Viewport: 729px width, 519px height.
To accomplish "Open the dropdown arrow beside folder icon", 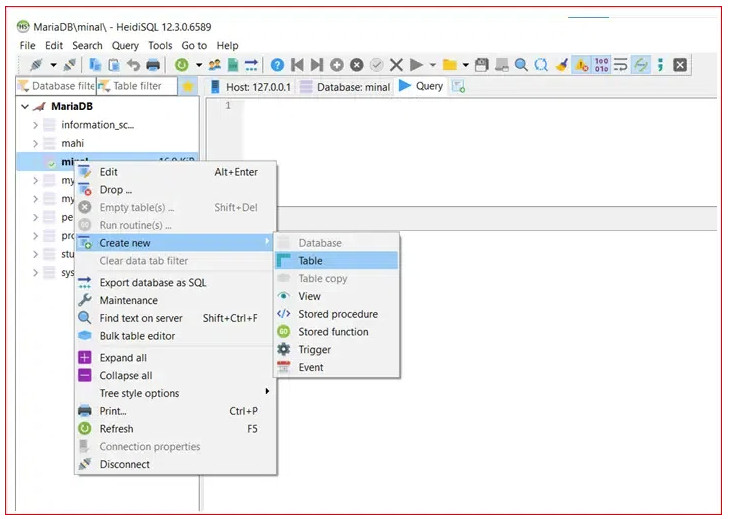I will pyautogui.click(x=465, y=65).
